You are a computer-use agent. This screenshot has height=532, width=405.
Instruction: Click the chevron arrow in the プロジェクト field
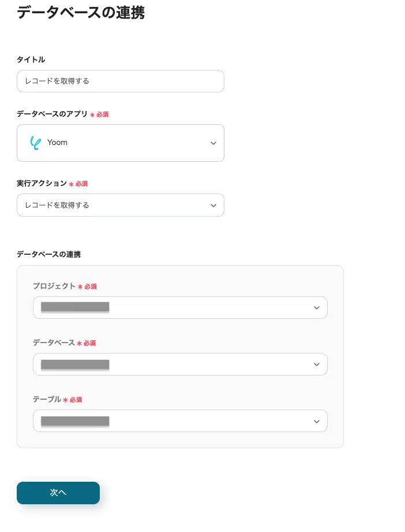tap(316, 308)
